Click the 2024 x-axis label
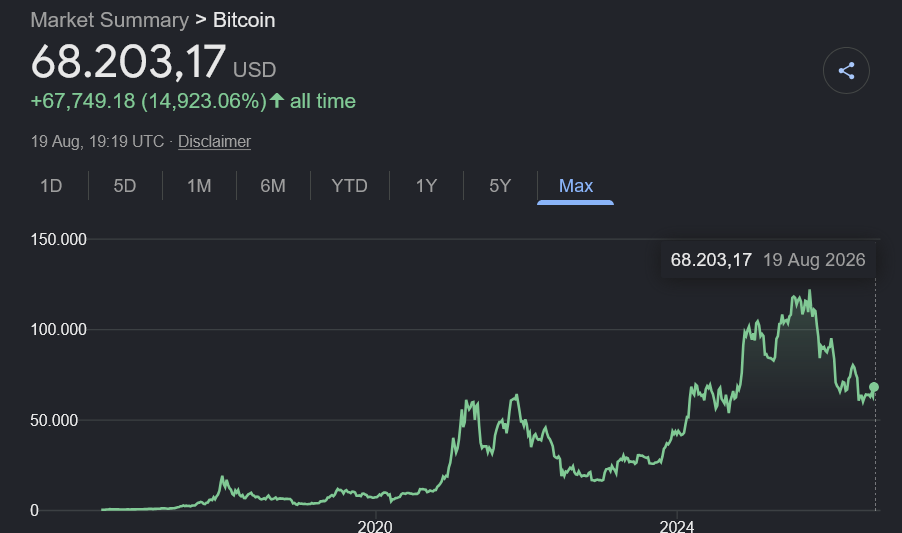The height and width of the screenshot is (533, 902). 677,526
